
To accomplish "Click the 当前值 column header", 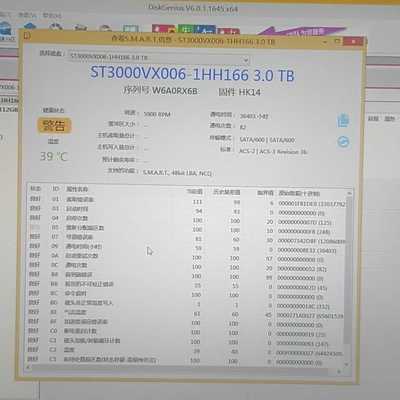I will 195,192.
